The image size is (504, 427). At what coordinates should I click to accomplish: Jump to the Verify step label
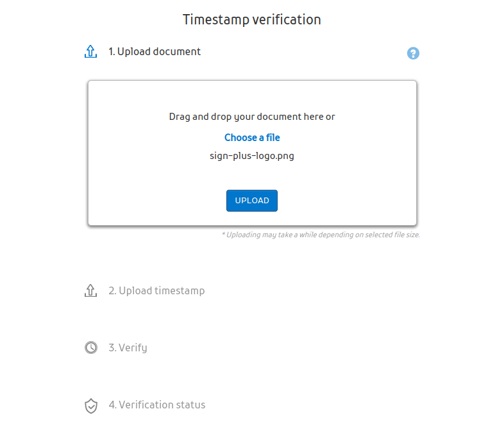(x=128, y=347)
